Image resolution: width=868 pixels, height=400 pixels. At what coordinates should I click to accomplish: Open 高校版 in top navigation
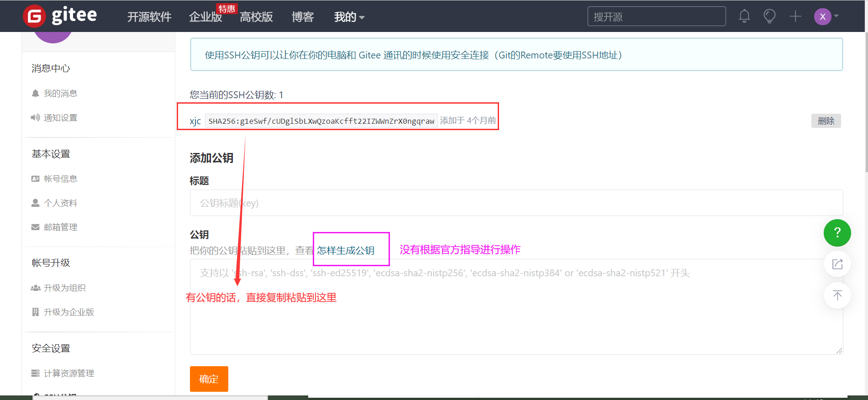[256, 17]
